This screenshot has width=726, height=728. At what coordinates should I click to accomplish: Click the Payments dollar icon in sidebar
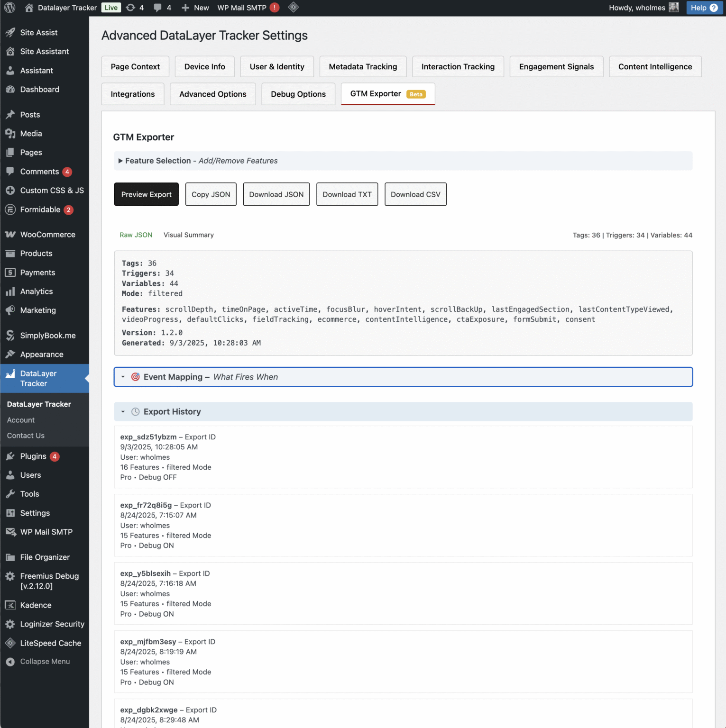10,272
